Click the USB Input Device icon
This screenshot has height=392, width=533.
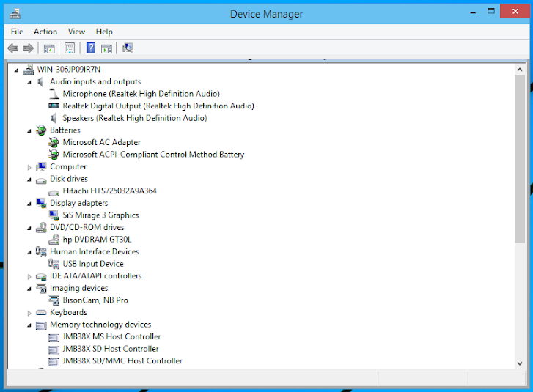(x=54, y=264)
